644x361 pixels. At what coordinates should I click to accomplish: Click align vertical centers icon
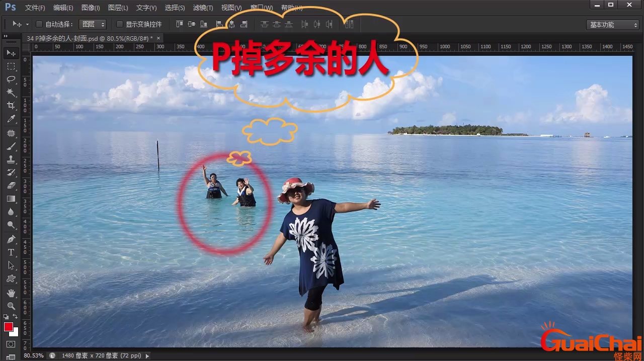click(192, 24)
